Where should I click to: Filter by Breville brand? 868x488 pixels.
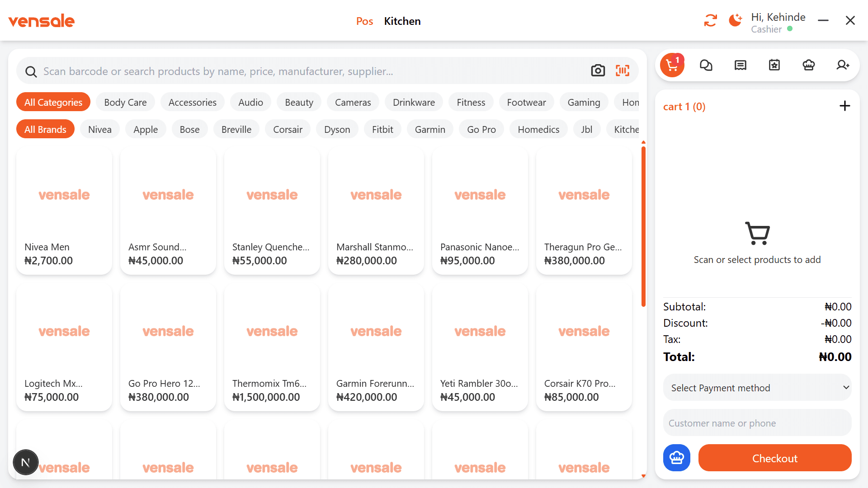coord(236,129)
